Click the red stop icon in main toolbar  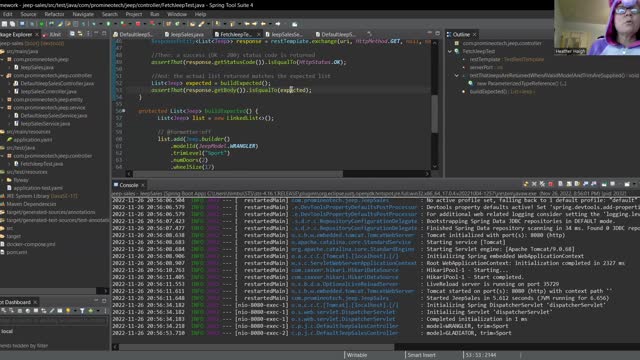click(x=138, y=24)
